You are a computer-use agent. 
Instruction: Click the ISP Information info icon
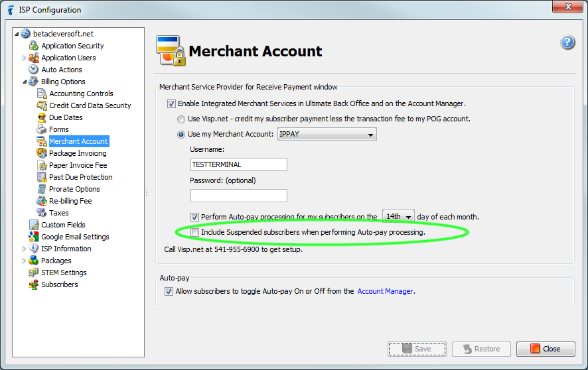34,249
